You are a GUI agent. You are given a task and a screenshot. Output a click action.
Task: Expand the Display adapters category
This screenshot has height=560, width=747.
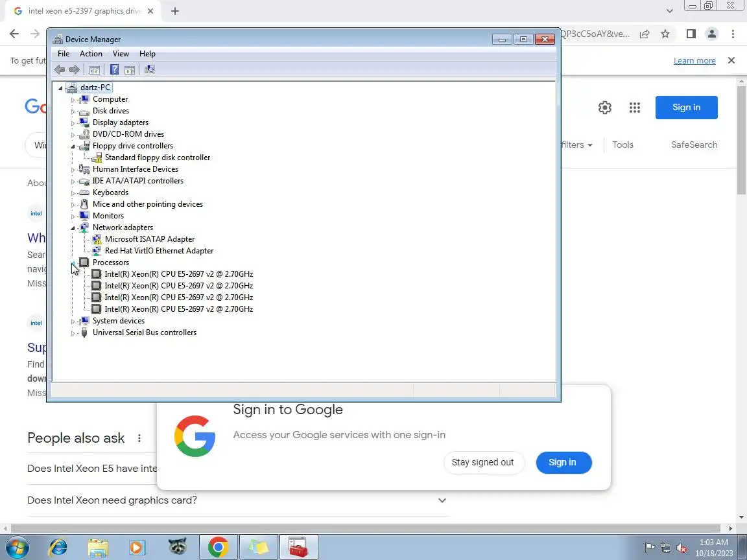(73, 123)
